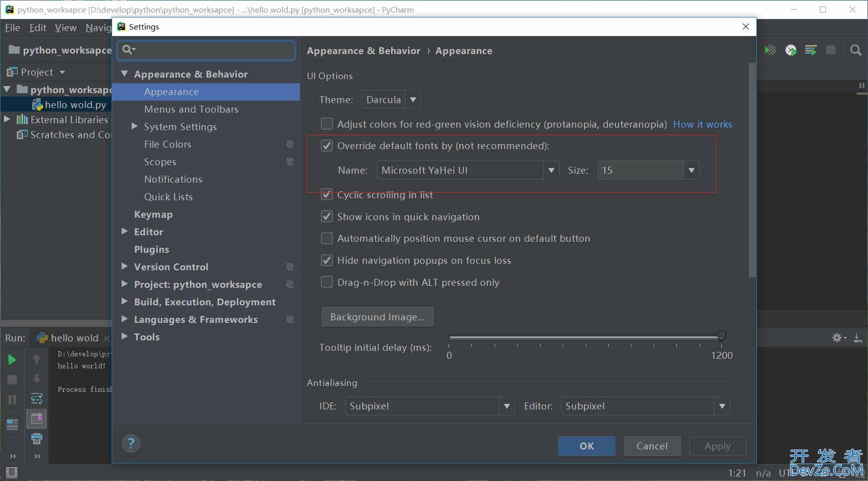The image size is (868, 481).
Task: Select hello wold.py in project tree
Action: [x=69, y=105]
